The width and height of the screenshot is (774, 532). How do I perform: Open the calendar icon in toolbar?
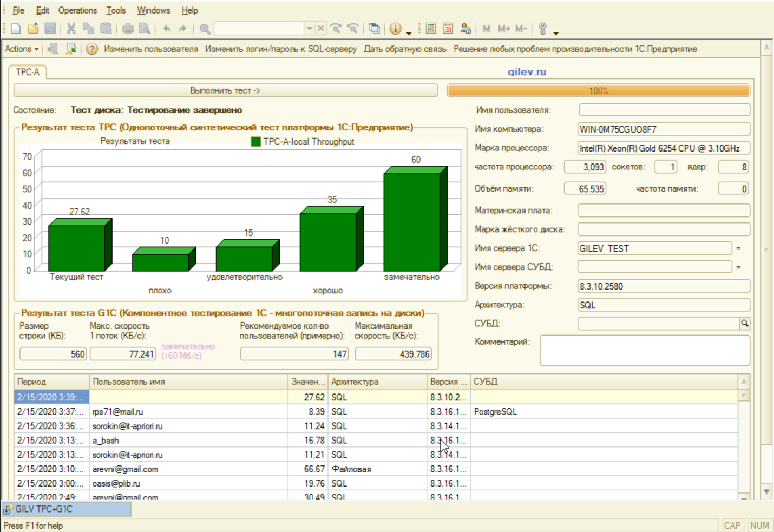point(448,29)
